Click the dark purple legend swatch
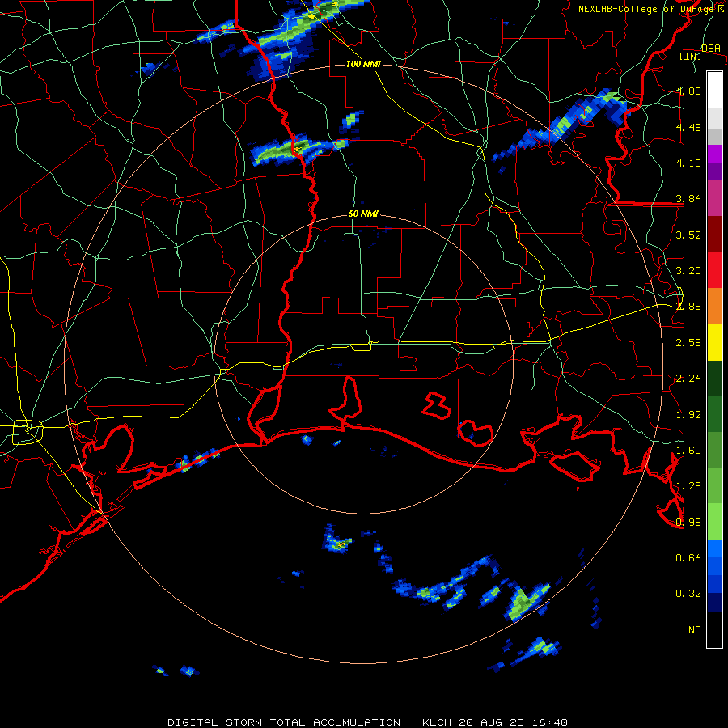728x728 pixels. pos(714,171)
